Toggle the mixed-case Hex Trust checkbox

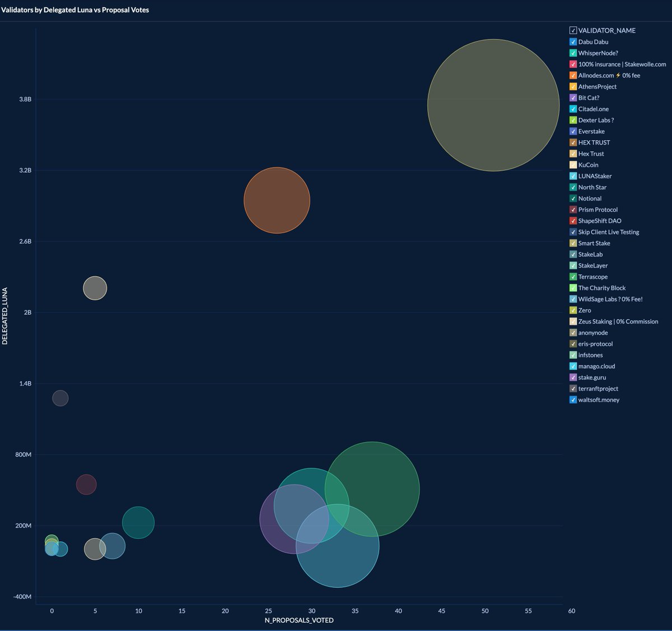point(573,154)
